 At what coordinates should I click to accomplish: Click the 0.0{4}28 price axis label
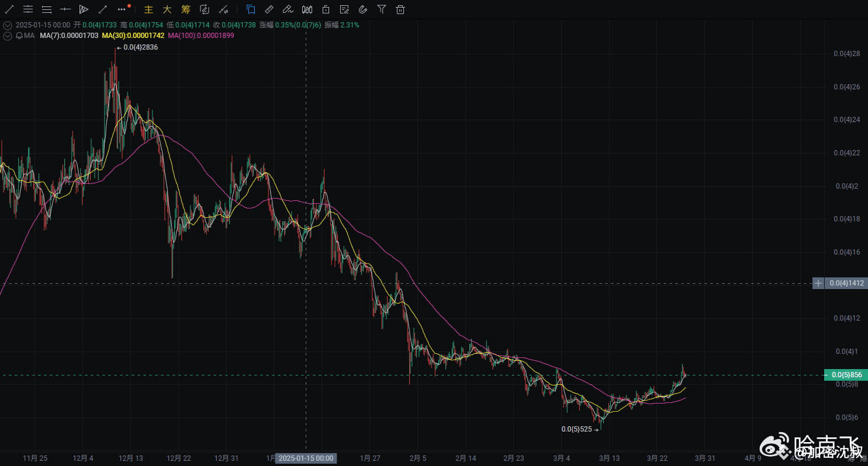pyautogui.click(x=846, y=54)
